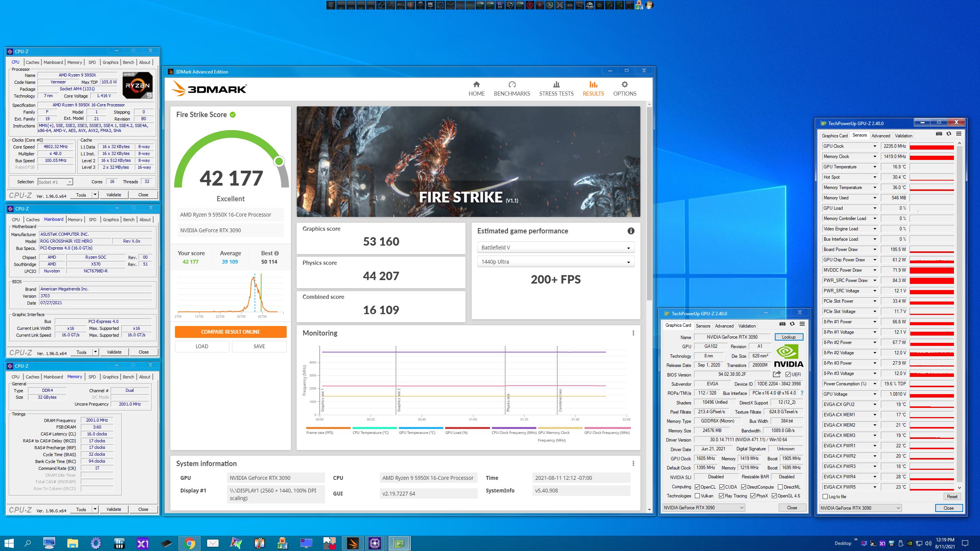Expand the Battlefield V game dropdown
Image resolution: width=980 pixels, height=551 pixels.
(x=555, y=248)
